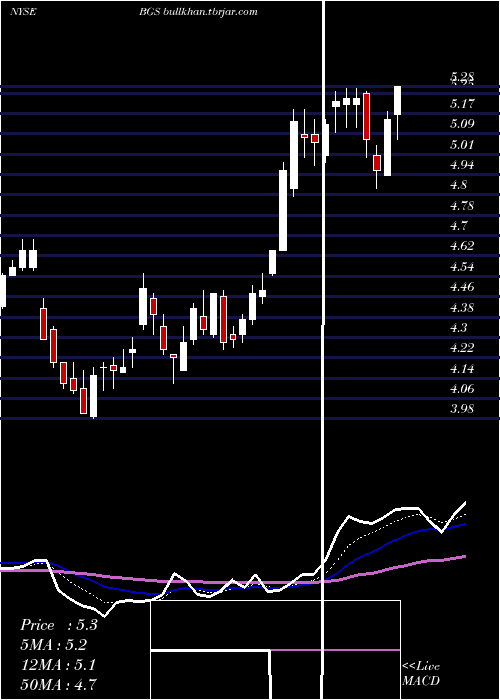This screenshot has height=700, width=500.
Task: Click the 4.46 price axis label
Action: [x=462, y=287]
